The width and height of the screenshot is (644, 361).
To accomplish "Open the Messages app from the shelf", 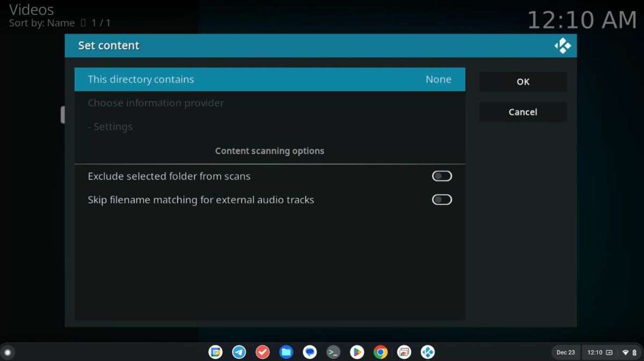I will (x=310, y=352).
